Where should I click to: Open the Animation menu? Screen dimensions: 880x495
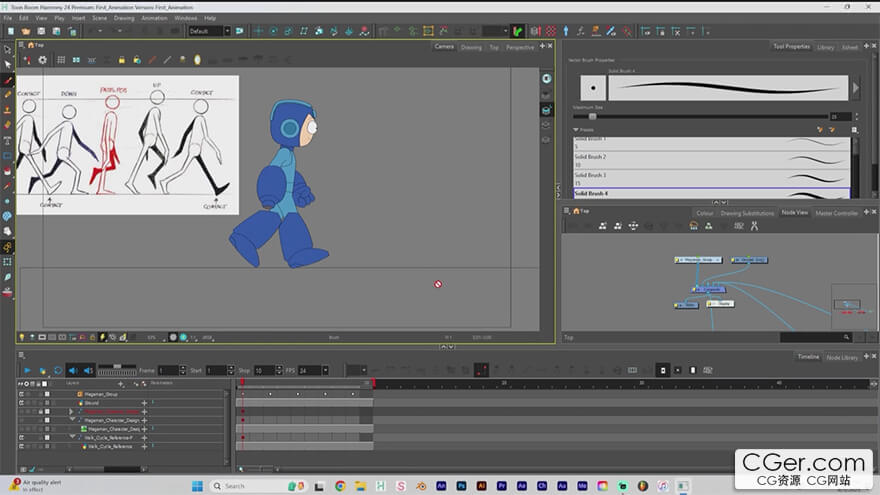pyautogui.click(x=154, y=18)
